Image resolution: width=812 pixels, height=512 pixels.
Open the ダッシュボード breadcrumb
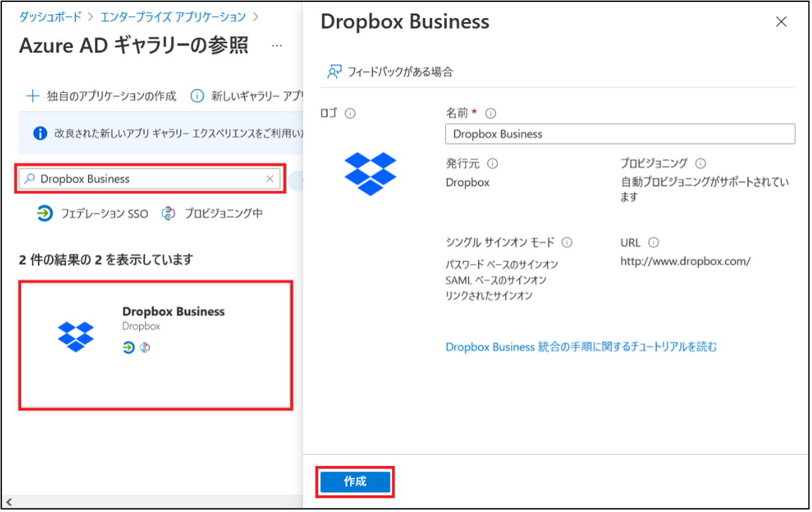point(50,17)
